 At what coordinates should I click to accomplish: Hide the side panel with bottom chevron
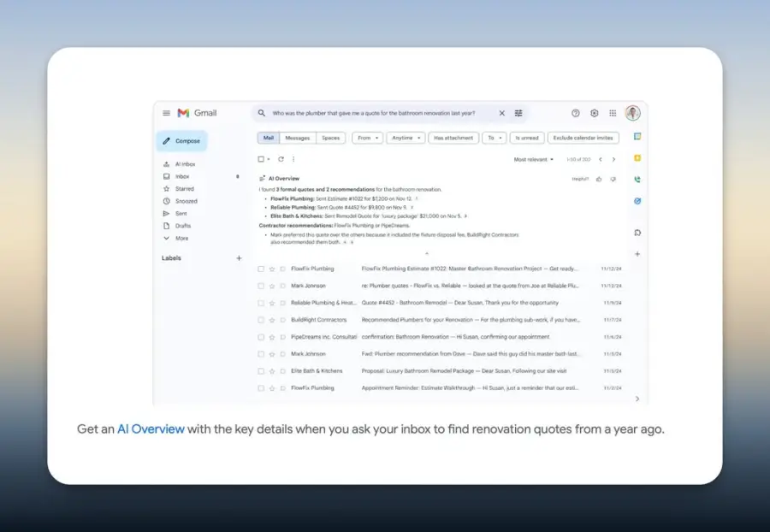(637, 399)
